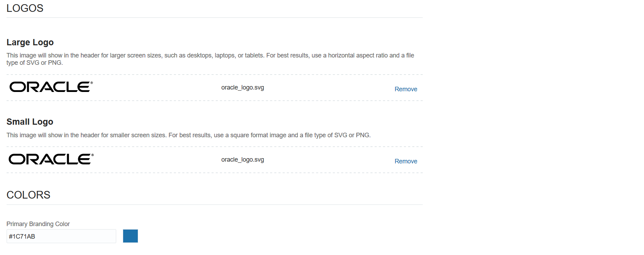Click the registered trademark symbol on Large Logo
The height and width of the screenshot is (255, 644).
[92, 83]
